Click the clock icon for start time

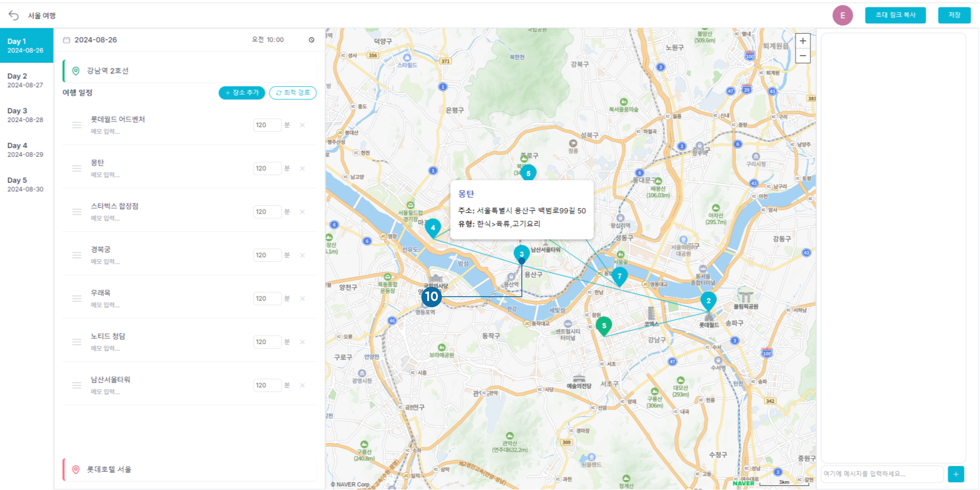(x=312, y=40)
